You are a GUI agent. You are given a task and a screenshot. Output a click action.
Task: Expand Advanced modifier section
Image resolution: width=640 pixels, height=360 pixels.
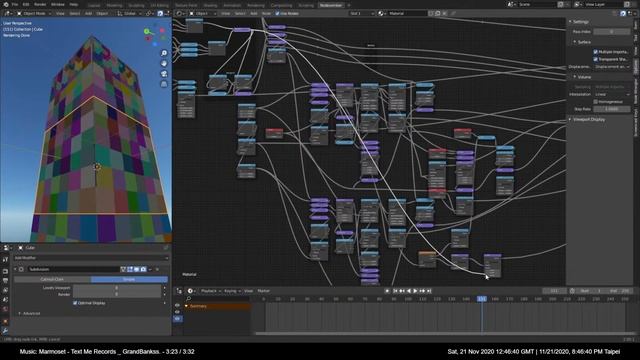coord(29,313)
